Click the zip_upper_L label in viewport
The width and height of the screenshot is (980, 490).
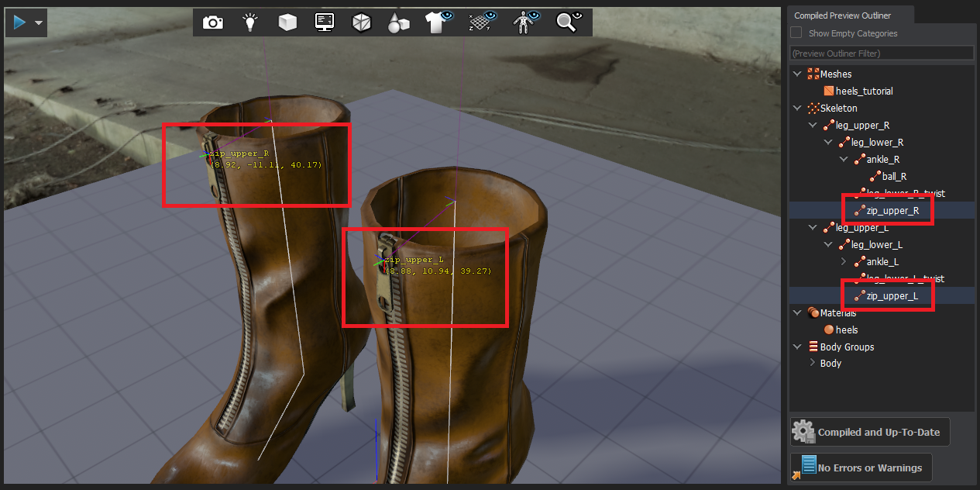[414, 260]
